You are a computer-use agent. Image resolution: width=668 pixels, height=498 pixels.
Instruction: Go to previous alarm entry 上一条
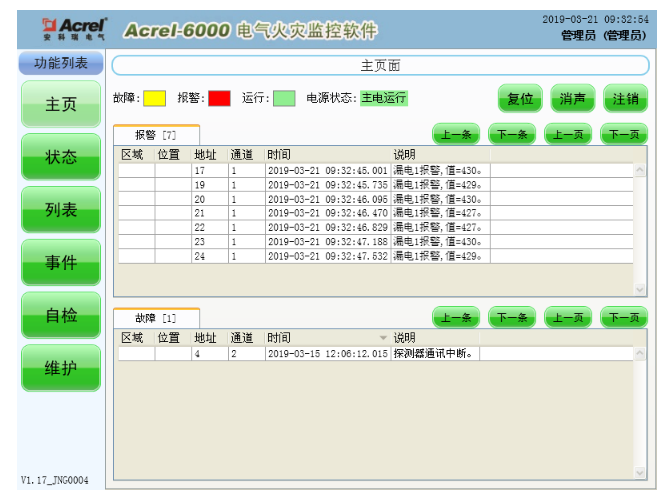(456, 134)
